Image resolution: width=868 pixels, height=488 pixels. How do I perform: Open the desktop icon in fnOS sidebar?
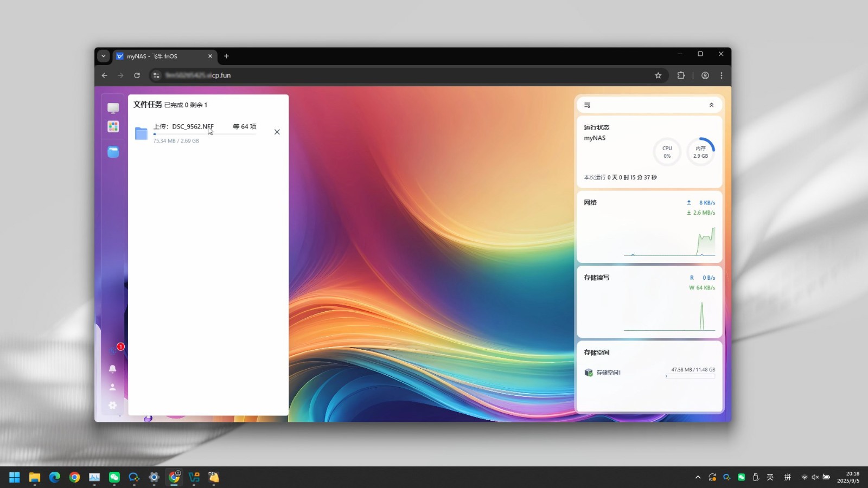[x=113, y=108]
